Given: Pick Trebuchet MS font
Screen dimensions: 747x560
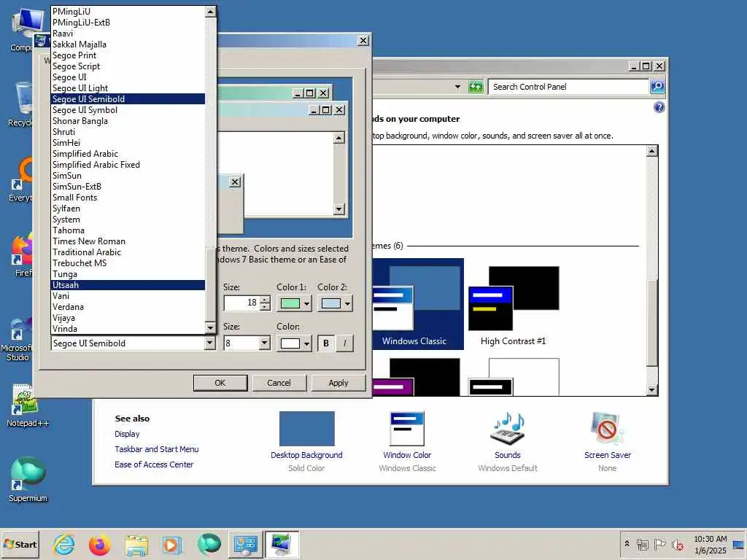Looking at the screenshot, I should [x=128, y=263].
